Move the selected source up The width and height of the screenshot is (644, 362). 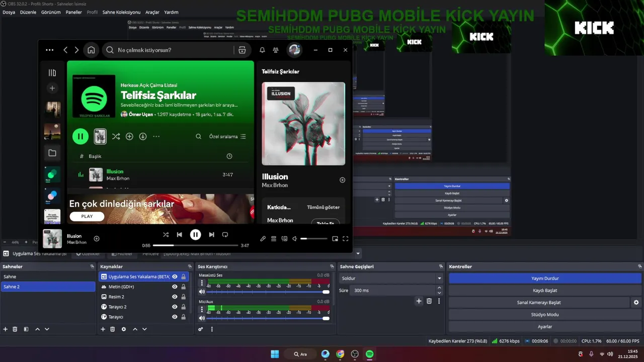click(x=135, y=329)
